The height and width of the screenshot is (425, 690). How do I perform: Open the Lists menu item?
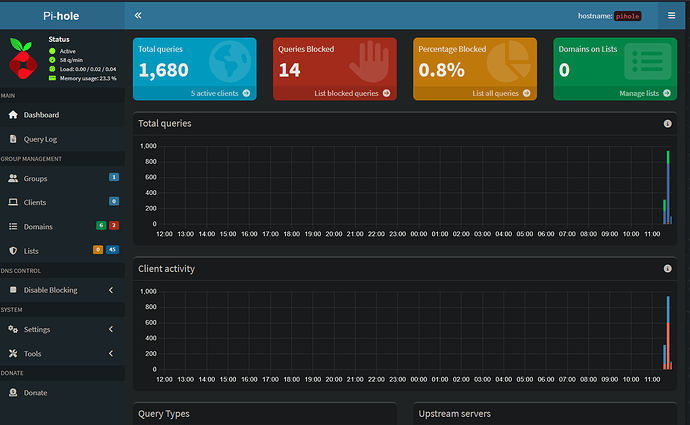pyautogui.click(x=62, y=251)
